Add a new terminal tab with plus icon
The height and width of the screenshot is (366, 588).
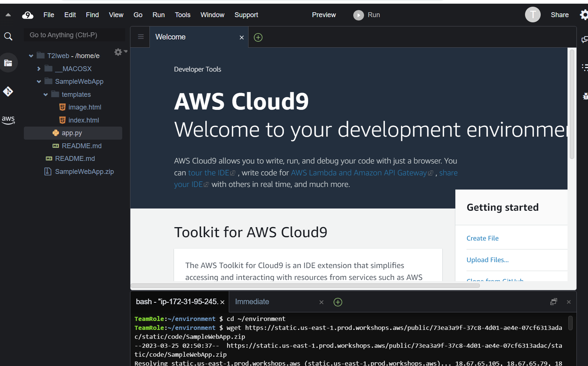click(x=338, y=302)
